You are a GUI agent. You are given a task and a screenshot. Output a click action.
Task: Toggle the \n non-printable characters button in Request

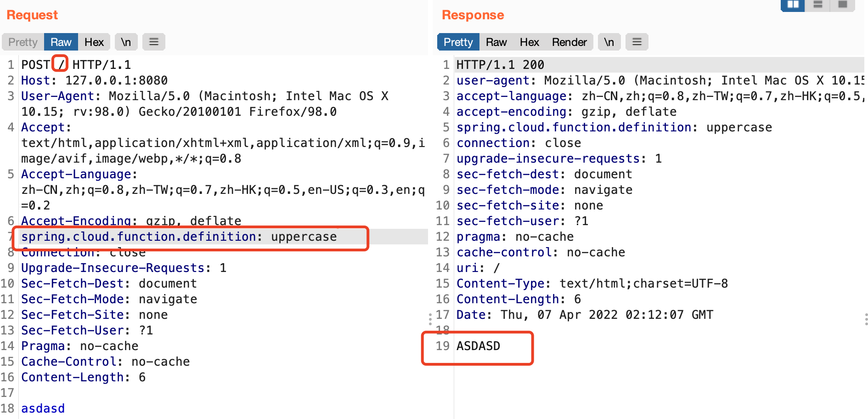[126, 42]
